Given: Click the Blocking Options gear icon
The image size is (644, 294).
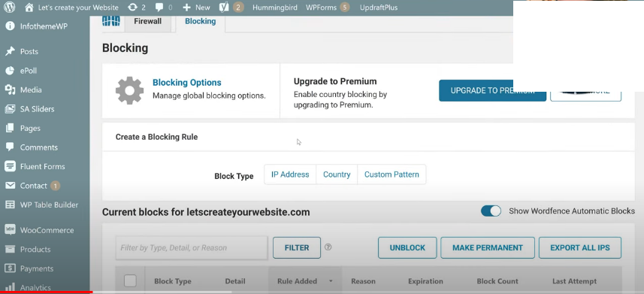Looking at the screenshot, I should click(x=129, y=90).
